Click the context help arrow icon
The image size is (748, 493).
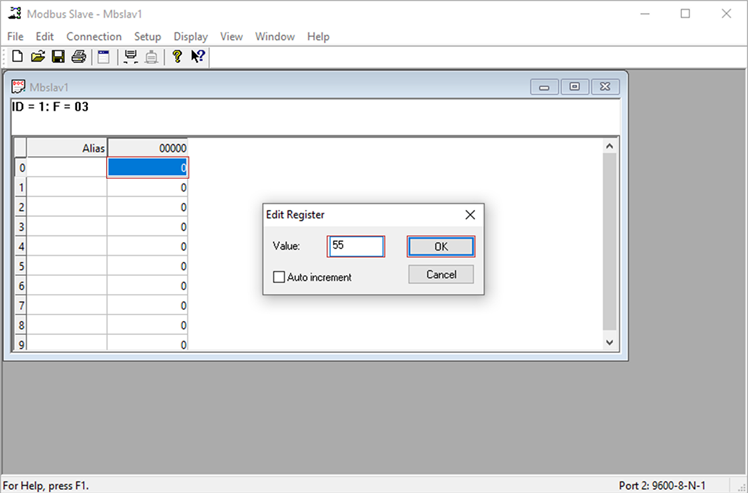point(198,56)
